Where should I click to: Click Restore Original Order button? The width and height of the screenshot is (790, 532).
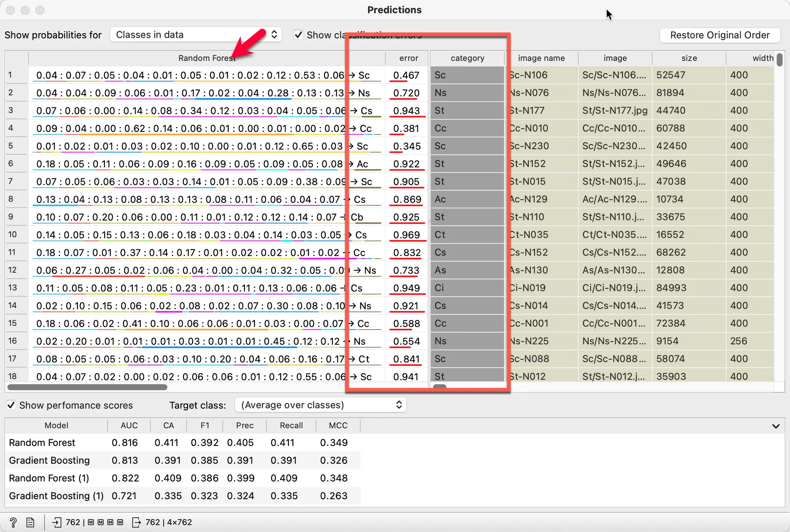(719, 35)
